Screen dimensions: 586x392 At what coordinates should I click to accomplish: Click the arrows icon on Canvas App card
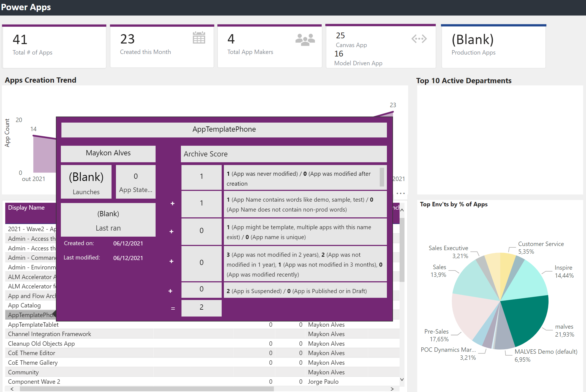coord(419,39)
